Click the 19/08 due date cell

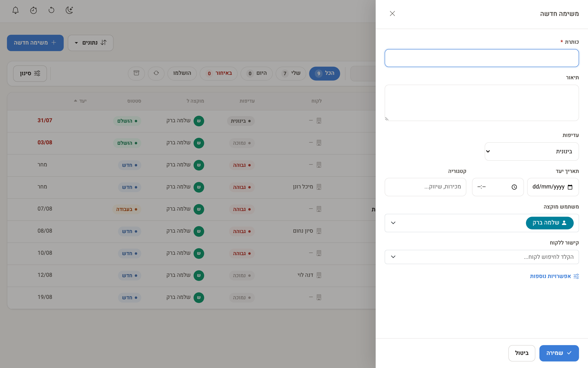coord(45,297)
